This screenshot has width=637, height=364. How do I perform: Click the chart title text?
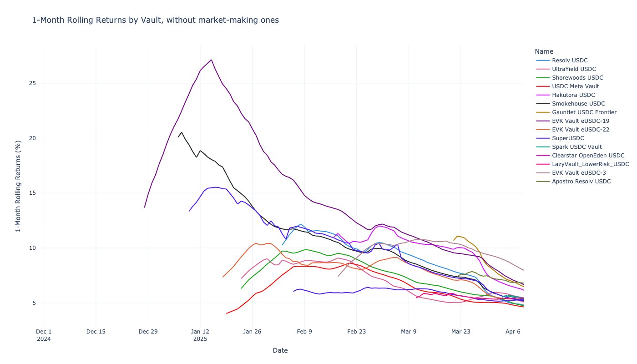coord(155,20)
